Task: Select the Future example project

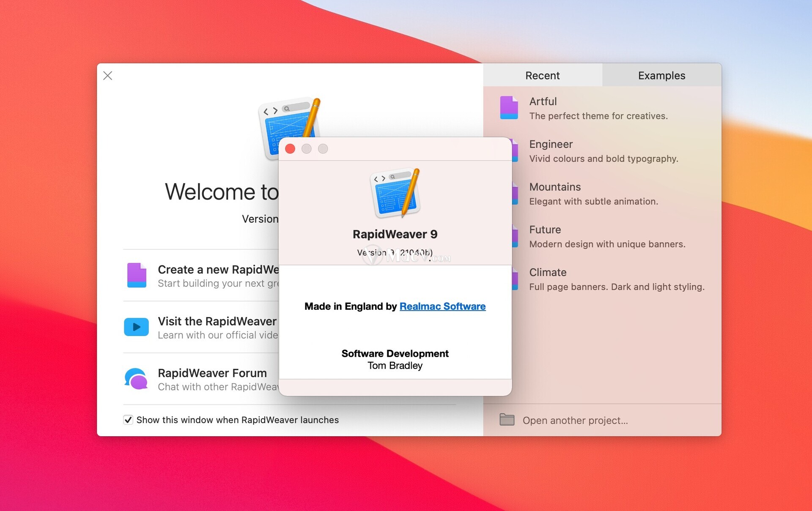Action: [x=605, y=236]
